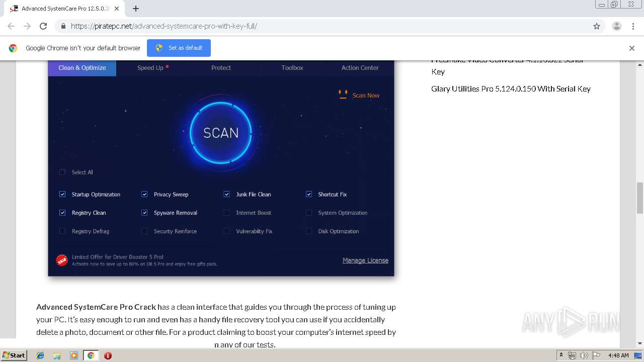Enable Security Reinforce checkbox
This screenshot has height=362, width=644.
click(x=144, y=231)
